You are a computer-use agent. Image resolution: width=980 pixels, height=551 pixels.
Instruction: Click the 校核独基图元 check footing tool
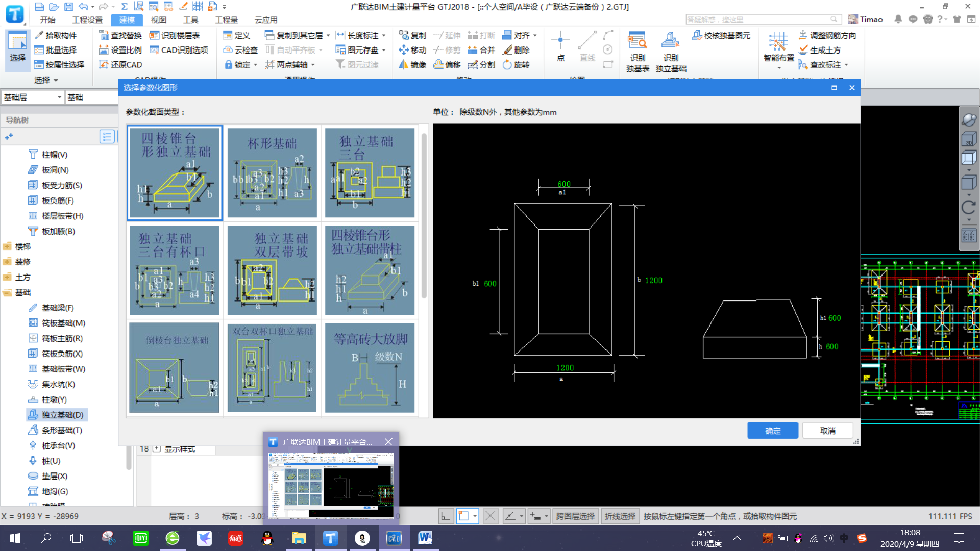click(721, 35)
